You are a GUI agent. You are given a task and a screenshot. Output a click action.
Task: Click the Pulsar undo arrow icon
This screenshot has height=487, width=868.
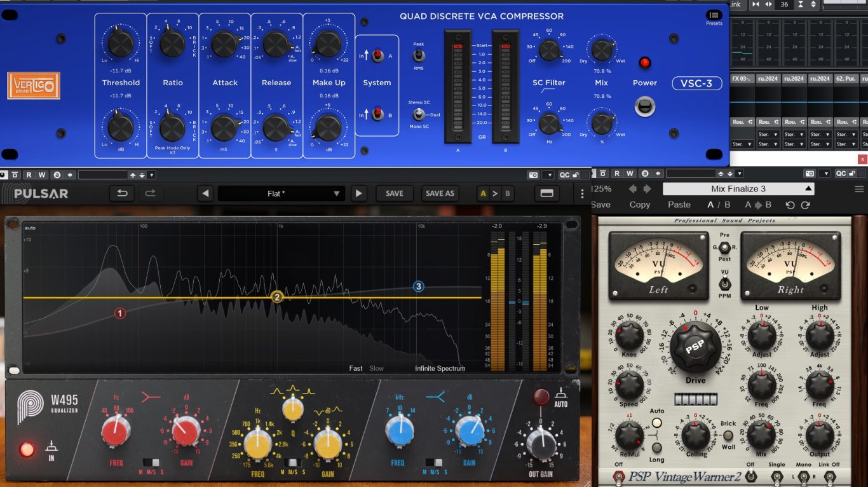pyautogui.click(x=121, y=193)
